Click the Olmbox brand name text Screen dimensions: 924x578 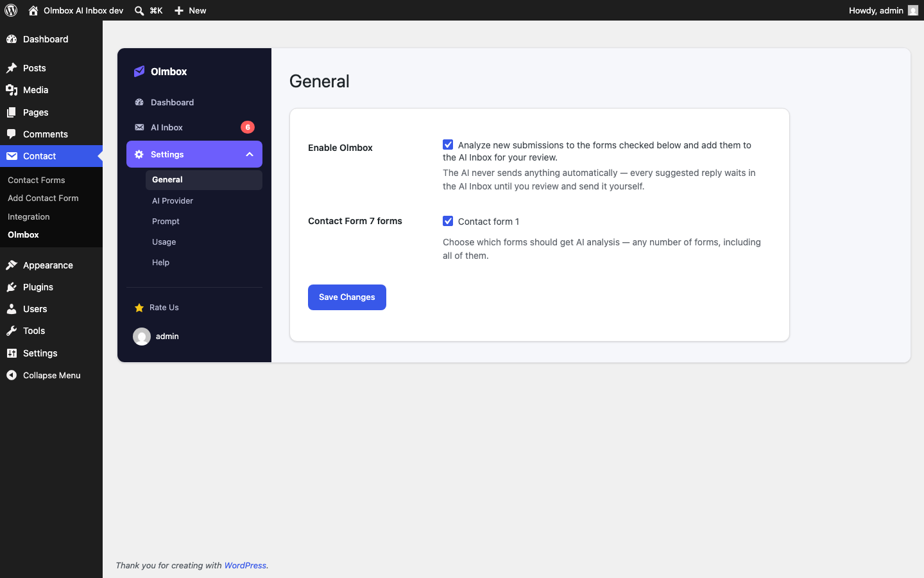[x=169, y=71]
